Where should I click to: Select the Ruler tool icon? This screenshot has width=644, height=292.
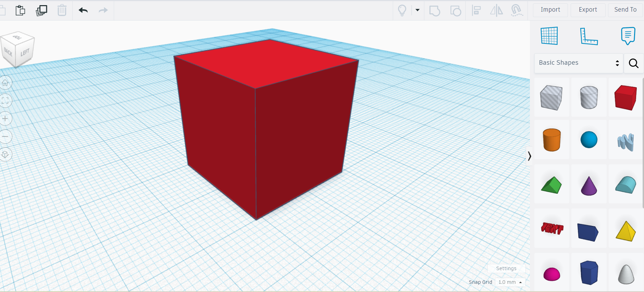point(589,36)
